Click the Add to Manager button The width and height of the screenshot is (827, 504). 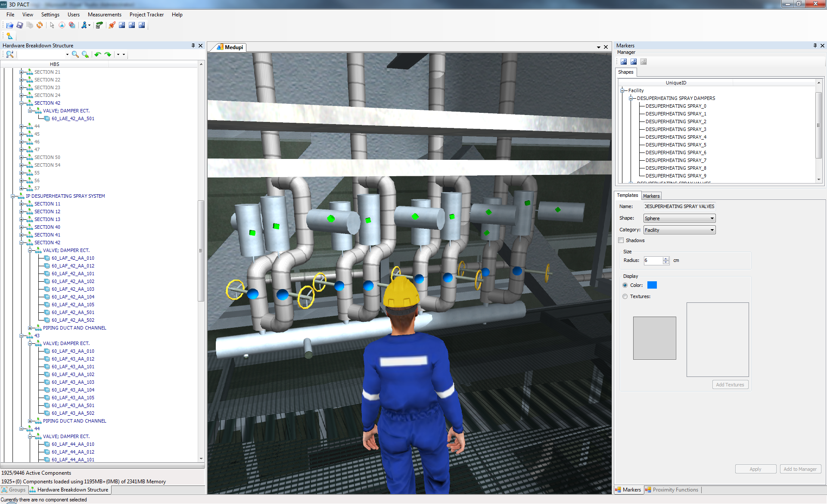pos(800,469)
